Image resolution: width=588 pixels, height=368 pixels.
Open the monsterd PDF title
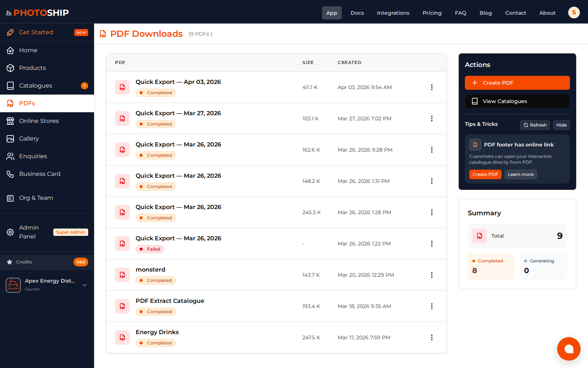150,270
